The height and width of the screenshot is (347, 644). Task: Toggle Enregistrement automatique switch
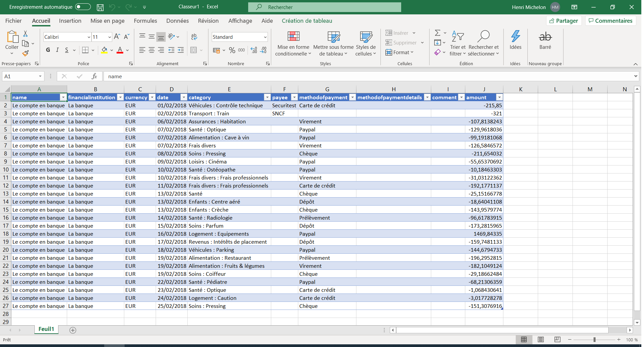click(83, 7)
